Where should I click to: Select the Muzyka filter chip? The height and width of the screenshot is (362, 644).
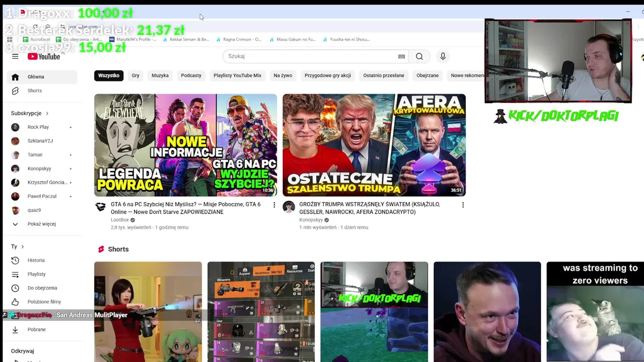(x=160, y=75)
